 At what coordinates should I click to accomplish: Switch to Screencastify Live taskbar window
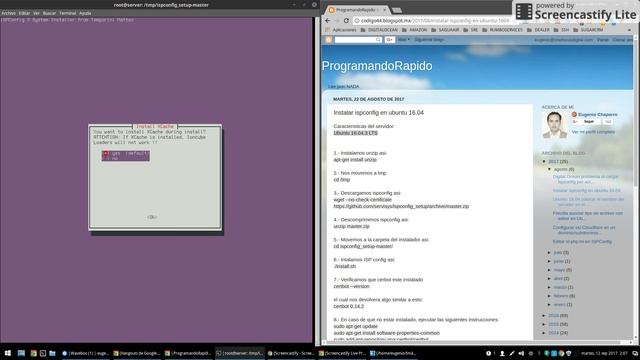click(343, 353)
